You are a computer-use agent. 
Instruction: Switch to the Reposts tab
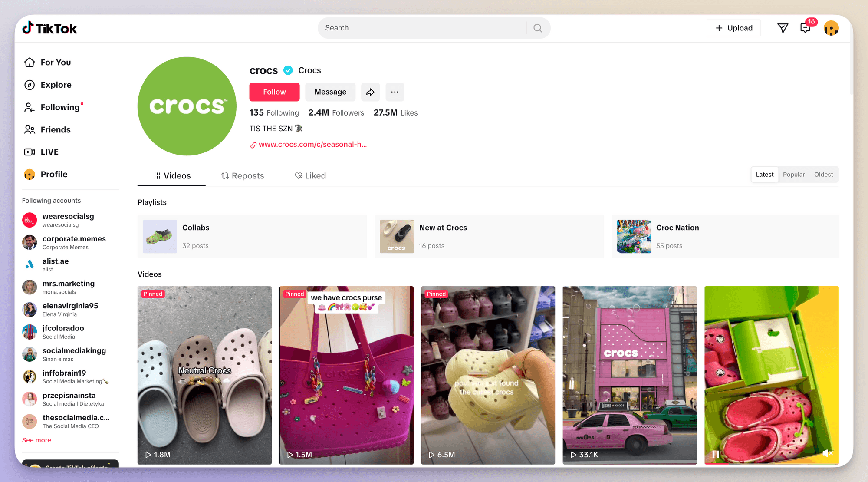point(242,176)
